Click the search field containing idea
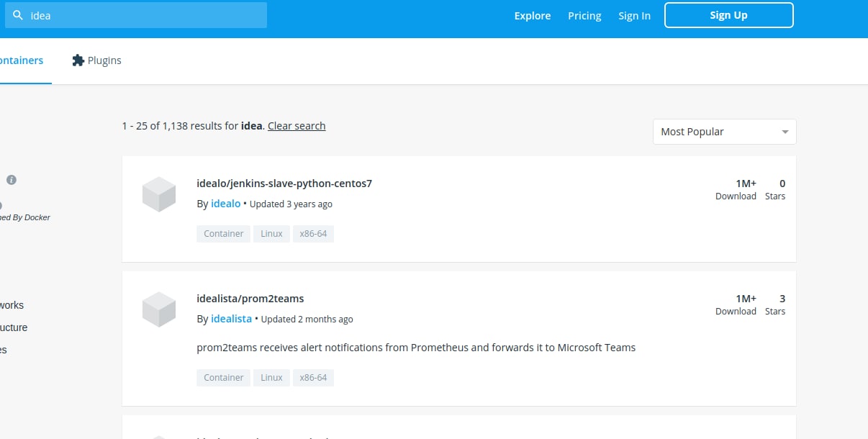Viewport: 868px width, 439px height. [x=136, y=15]
